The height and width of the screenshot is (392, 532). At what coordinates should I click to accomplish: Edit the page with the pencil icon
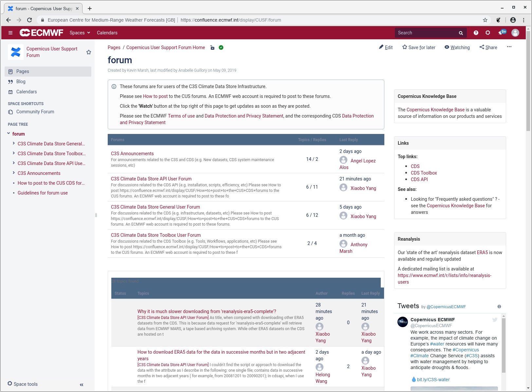coord(386,47)
